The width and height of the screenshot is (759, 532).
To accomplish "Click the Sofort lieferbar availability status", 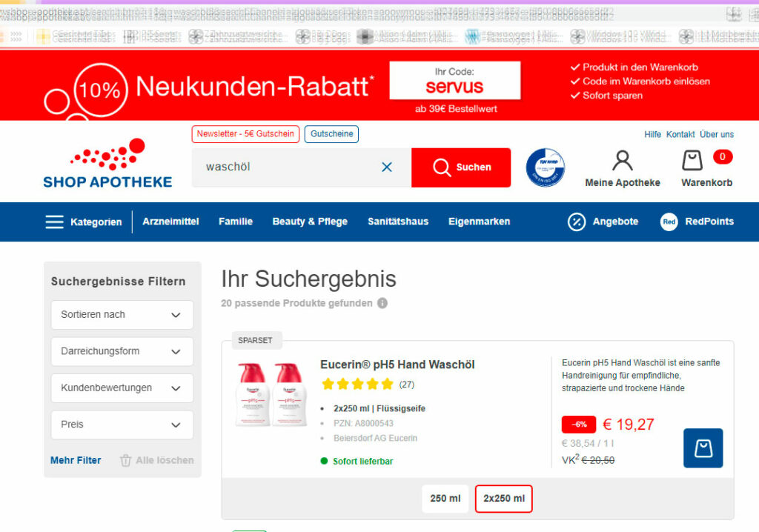I will 357,462.
